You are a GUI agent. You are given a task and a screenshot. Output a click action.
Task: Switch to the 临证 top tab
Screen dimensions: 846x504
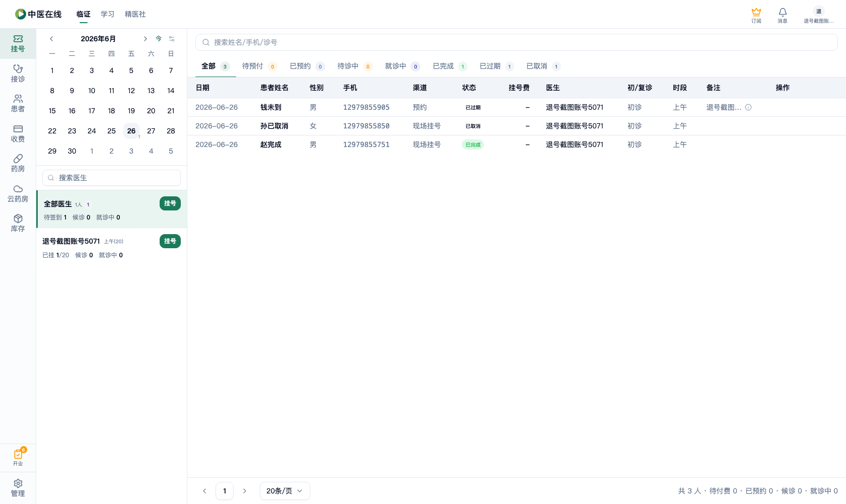84,14
